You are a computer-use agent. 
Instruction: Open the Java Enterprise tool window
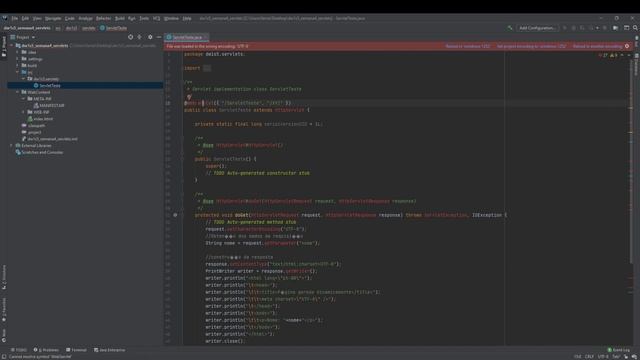point(110,350)
